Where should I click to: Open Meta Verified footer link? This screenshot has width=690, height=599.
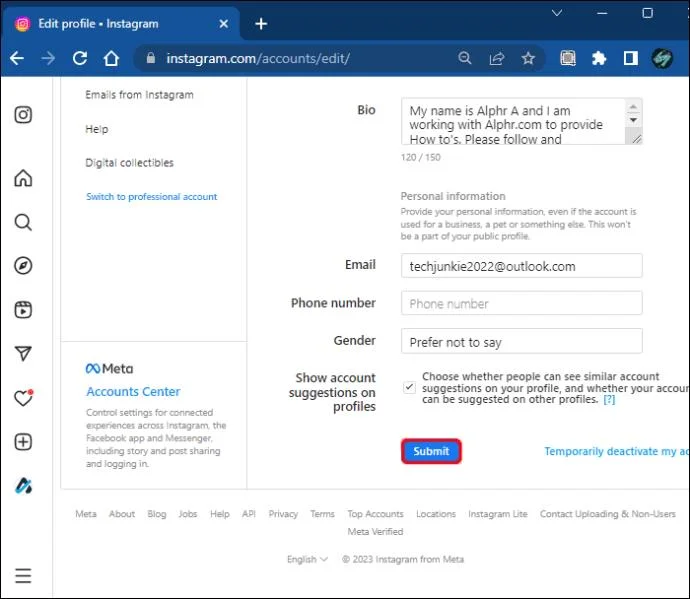tap(375, 532)
